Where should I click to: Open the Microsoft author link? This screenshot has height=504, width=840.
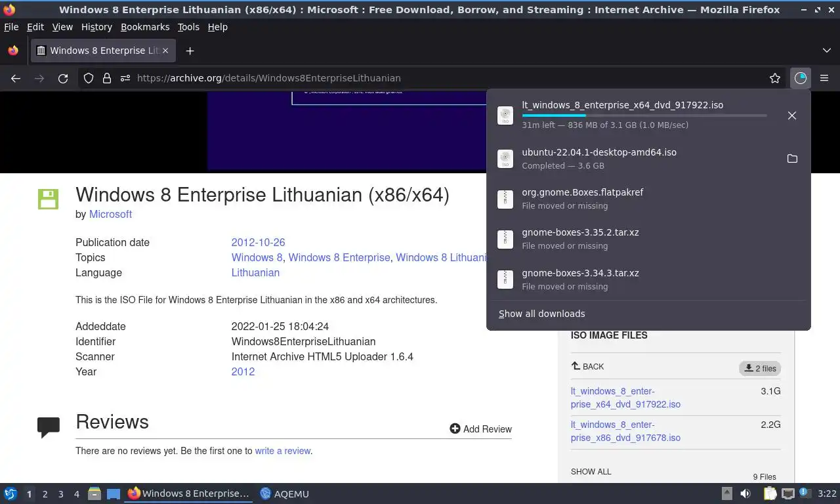110,215
